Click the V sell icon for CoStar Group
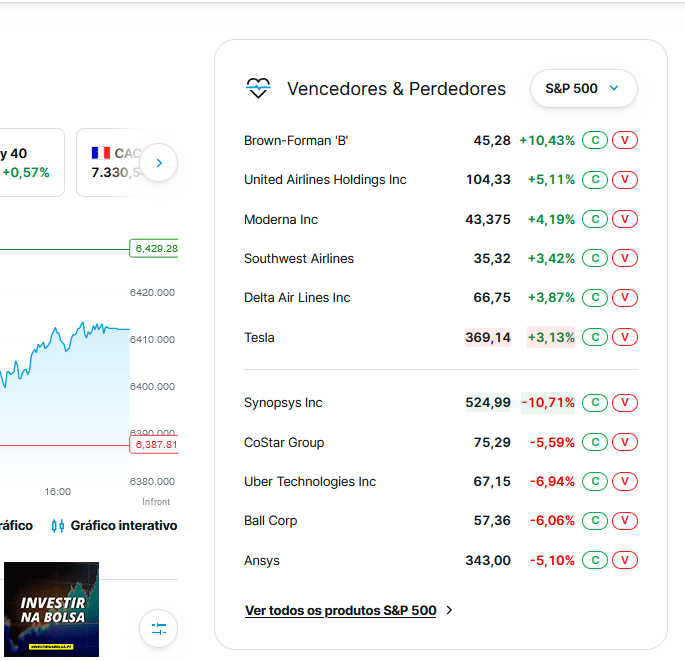The width and height of the screenshot is (685, 661). tap(625, 442)
